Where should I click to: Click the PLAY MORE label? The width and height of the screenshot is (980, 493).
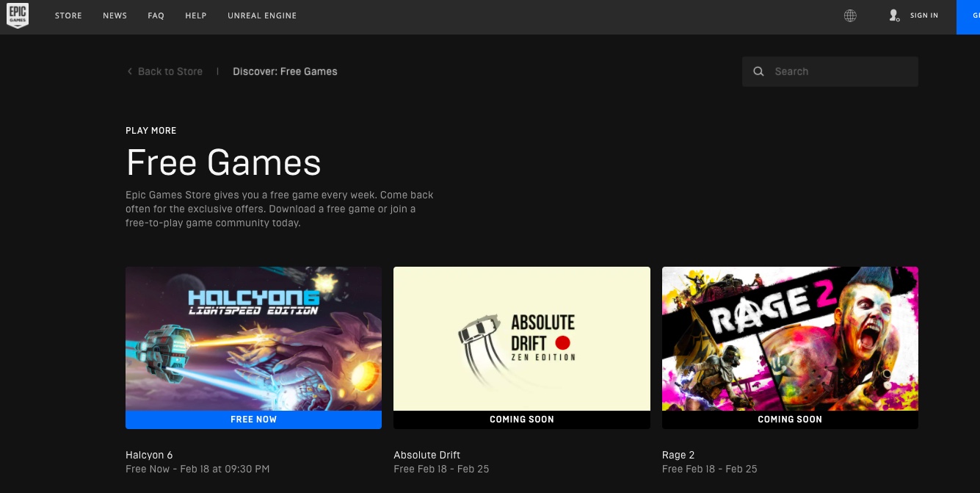click(151, 131)
